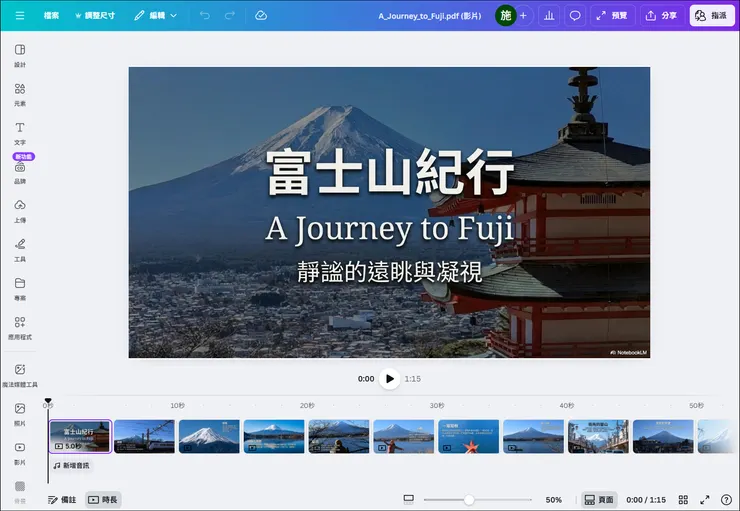Viewport: 740px width, 511px height.
Task: Undo the last action
Action: [x=204, y=16]
